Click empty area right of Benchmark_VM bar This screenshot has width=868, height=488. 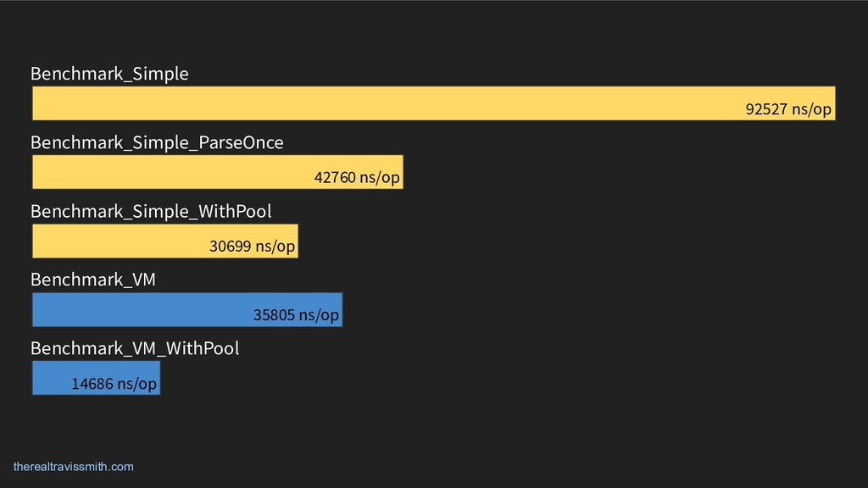point(593,310)
